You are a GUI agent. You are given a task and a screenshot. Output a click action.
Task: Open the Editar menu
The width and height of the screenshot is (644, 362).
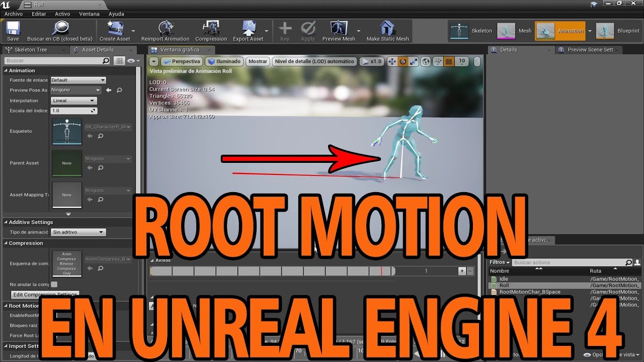tap(39, 14)
